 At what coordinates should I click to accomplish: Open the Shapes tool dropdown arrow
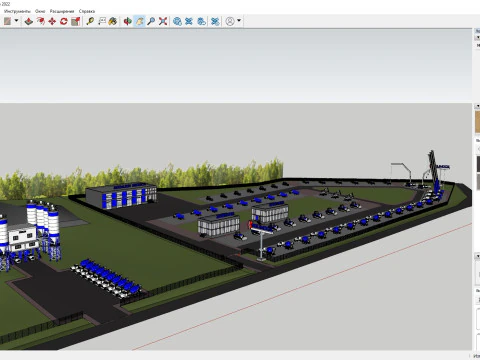(16, 21)
